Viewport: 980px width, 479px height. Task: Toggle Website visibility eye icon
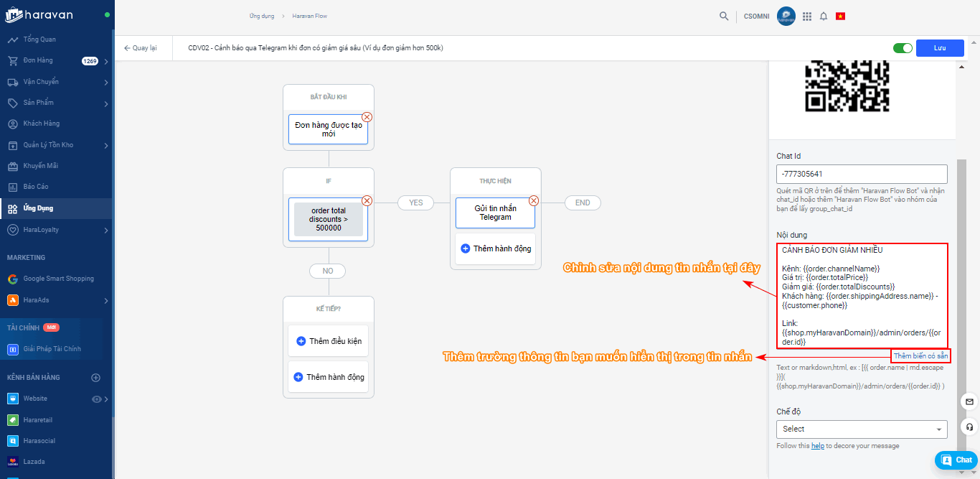97,399
